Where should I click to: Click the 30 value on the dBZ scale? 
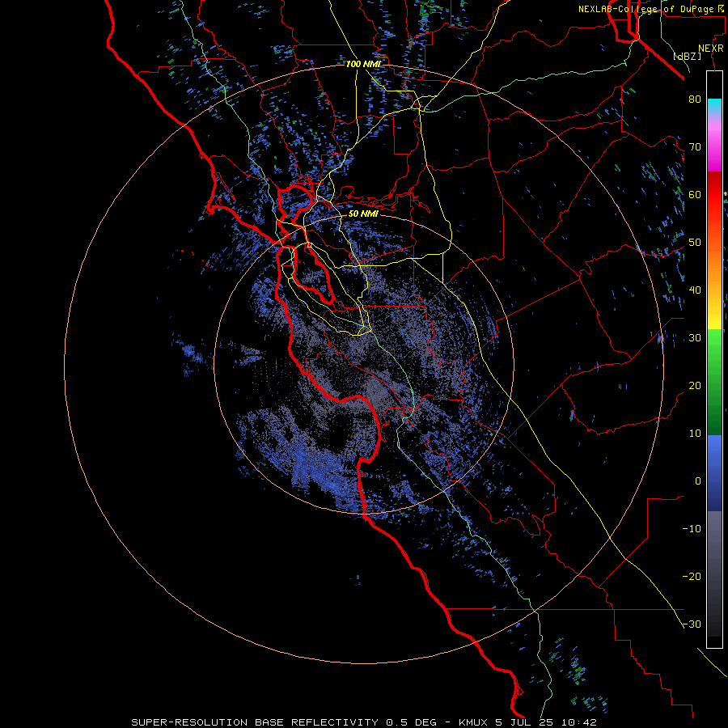point(695,337)
